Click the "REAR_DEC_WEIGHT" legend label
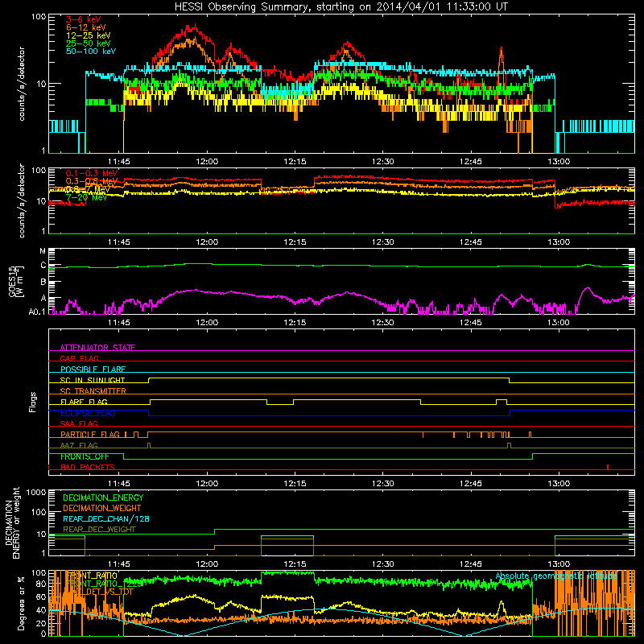Image resolution: width=644 pixels, height=644 pixels. (x=99, y=530)
